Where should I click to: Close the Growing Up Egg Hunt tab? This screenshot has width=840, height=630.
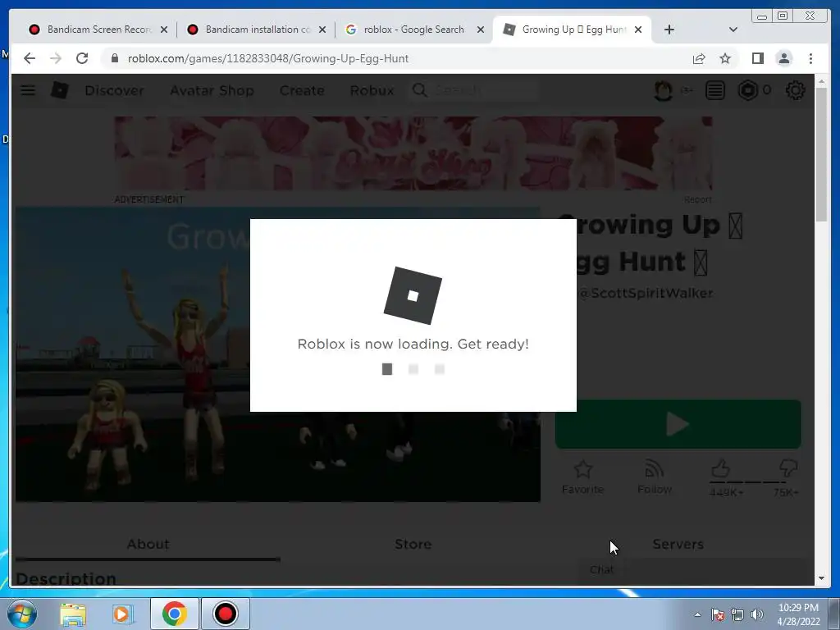[x=638, y=30]
